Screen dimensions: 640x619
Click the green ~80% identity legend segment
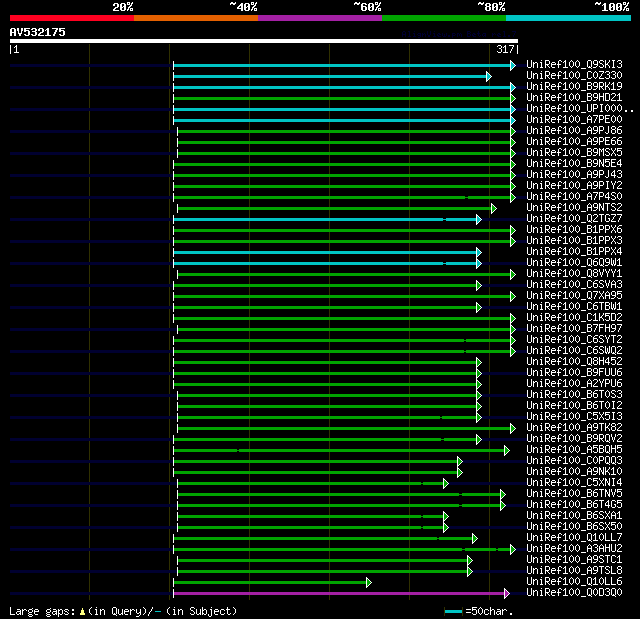(x=444, y=18)
